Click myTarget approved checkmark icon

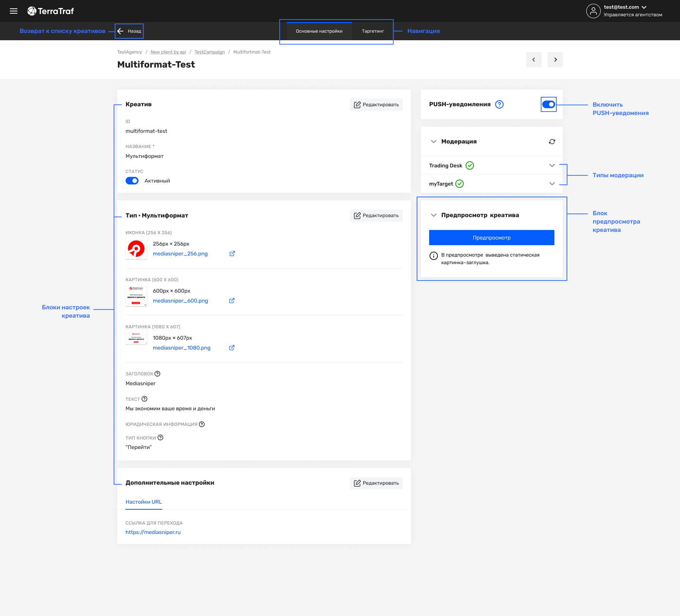[x=460, y=184]
